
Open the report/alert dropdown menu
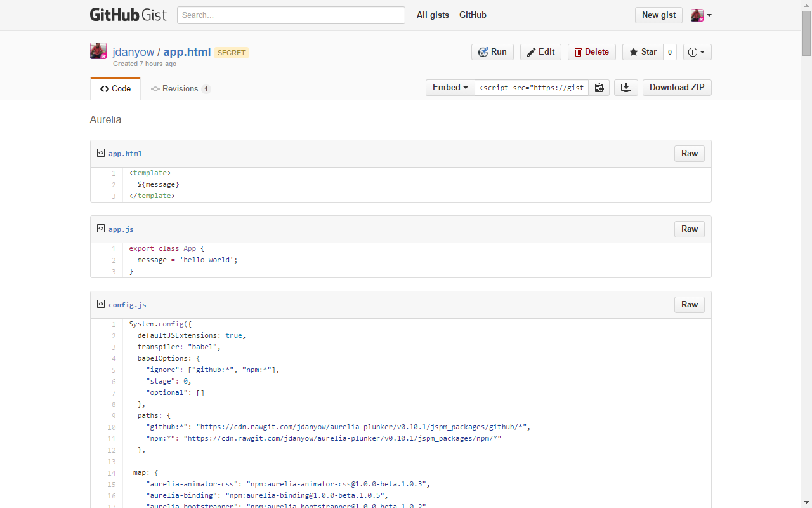(x=697, y=52)
